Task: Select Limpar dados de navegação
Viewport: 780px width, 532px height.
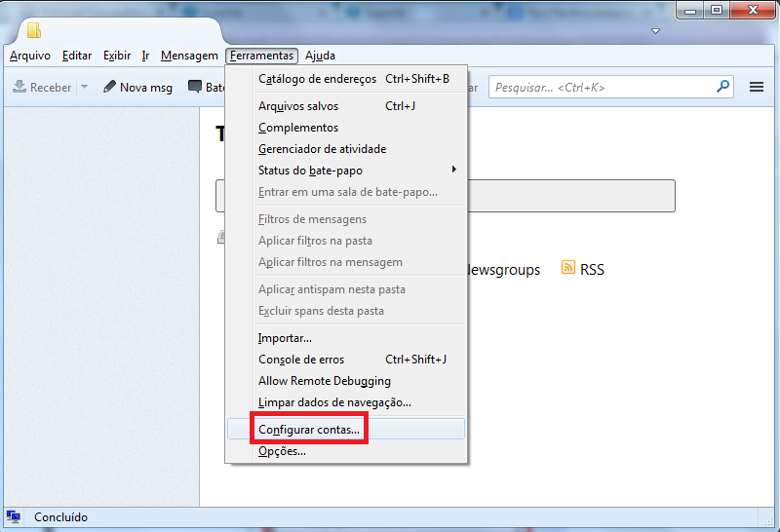Action: pos(334,402)
